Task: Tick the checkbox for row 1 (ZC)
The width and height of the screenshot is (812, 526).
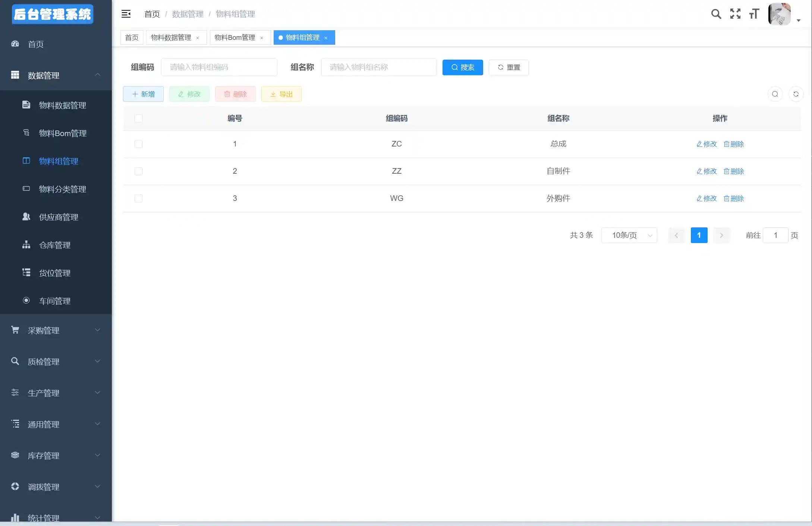Action: 138,144
